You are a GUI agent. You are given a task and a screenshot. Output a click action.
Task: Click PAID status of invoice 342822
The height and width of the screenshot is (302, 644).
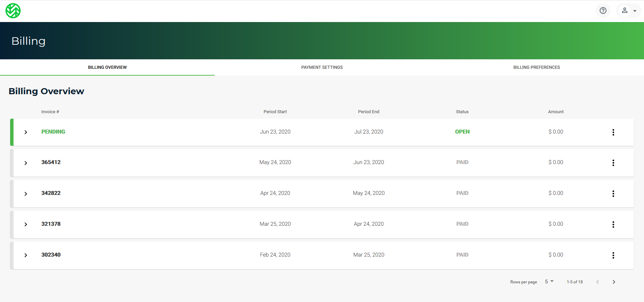coord(462,193)
